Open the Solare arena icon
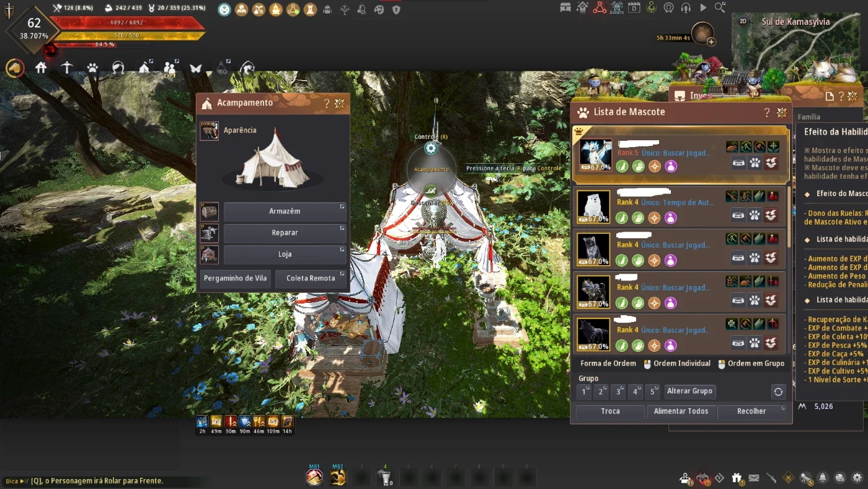Image resolution: width=868 pixels, height=489 pixels. pyautogui.click(x=617, y=7)
